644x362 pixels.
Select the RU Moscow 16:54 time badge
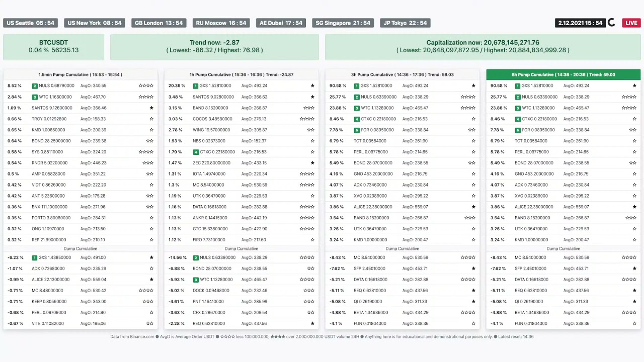point(221,23)
